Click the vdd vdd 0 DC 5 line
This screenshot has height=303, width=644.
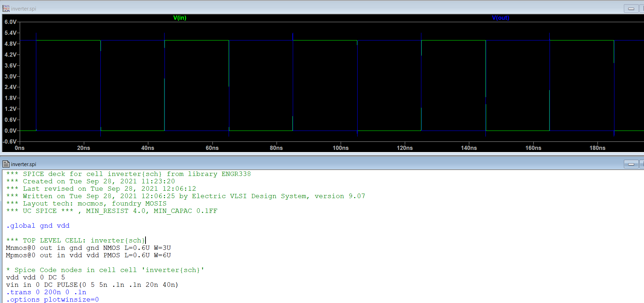36,277
